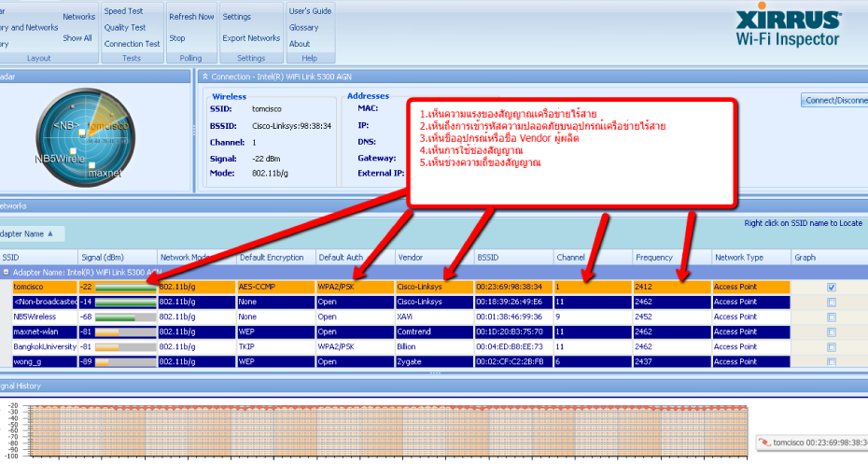Sort by Vendor column

(x=434, y=258)
